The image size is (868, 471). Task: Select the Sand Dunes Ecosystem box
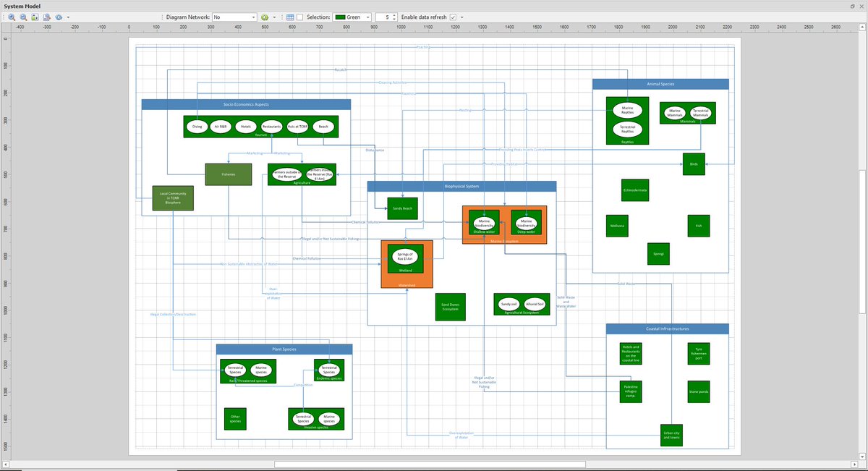click(451, 306)
